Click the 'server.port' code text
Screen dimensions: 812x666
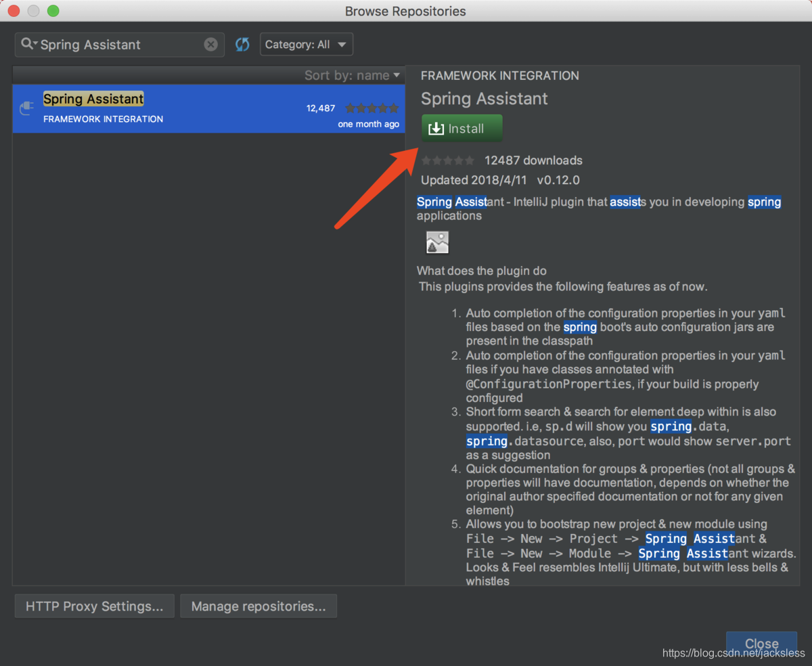753,441
